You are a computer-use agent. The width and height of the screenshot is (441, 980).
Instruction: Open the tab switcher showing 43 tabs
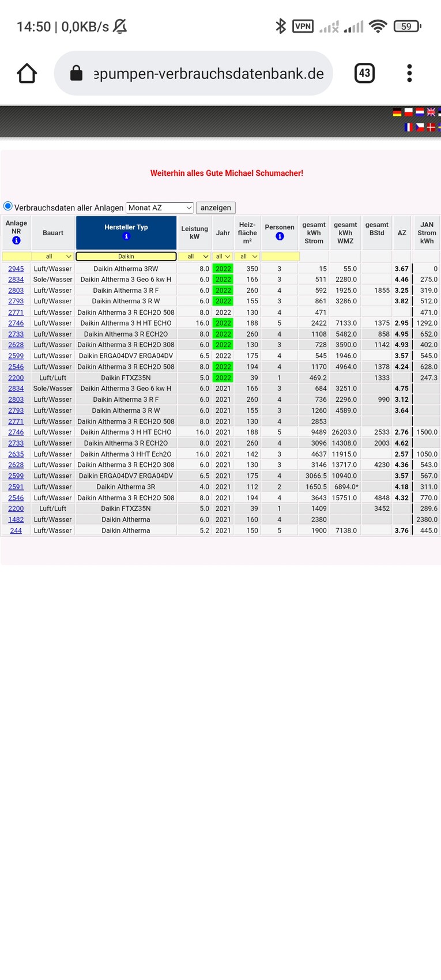pyautogui.click(x=364, y=73)
